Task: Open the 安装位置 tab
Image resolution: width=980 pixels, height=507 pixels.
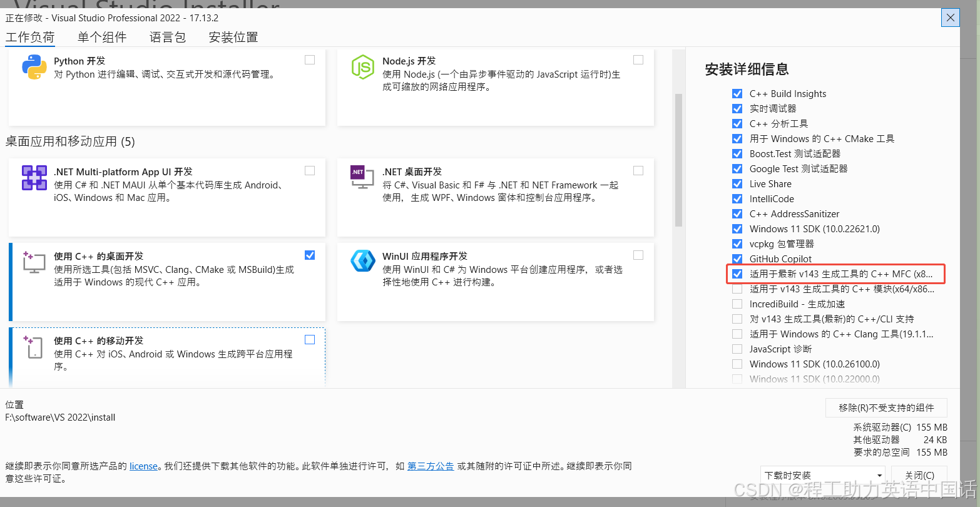Action: (233, 37)
